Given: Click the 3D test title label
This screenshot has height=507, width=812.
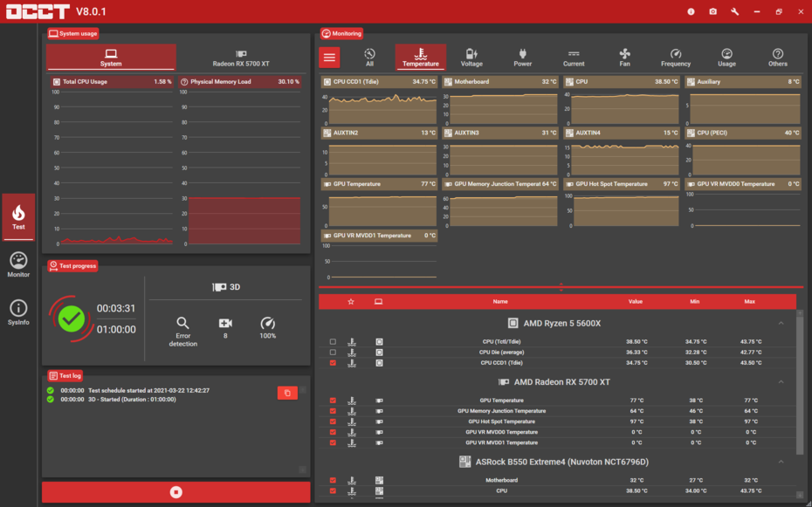Looking at the screenshot, I should [x=226, y=287].
